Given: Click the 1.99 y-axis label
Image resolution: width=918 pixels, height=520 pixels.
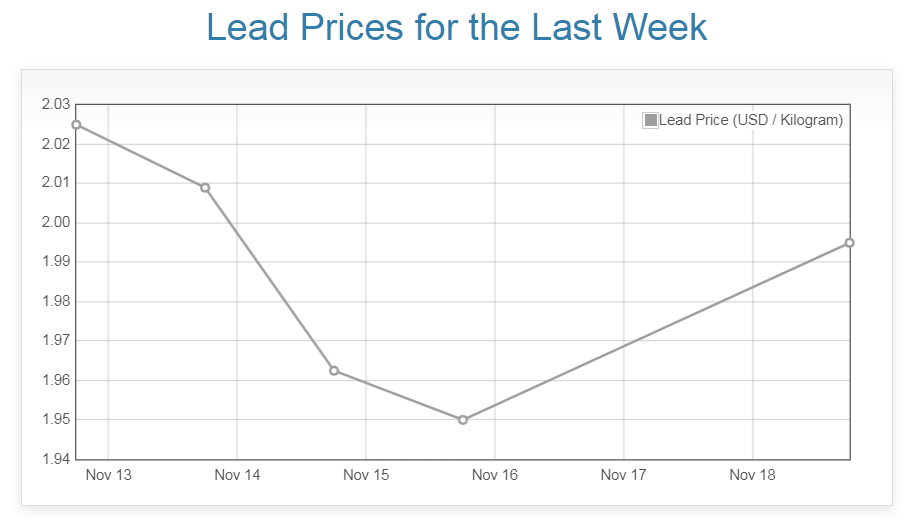Looking at the screenshot, I should 56,262.
